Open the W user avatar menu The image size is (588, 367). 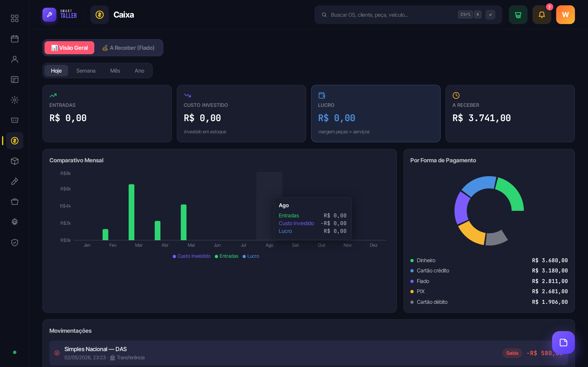pyautogui.click(x=565, y=15)
